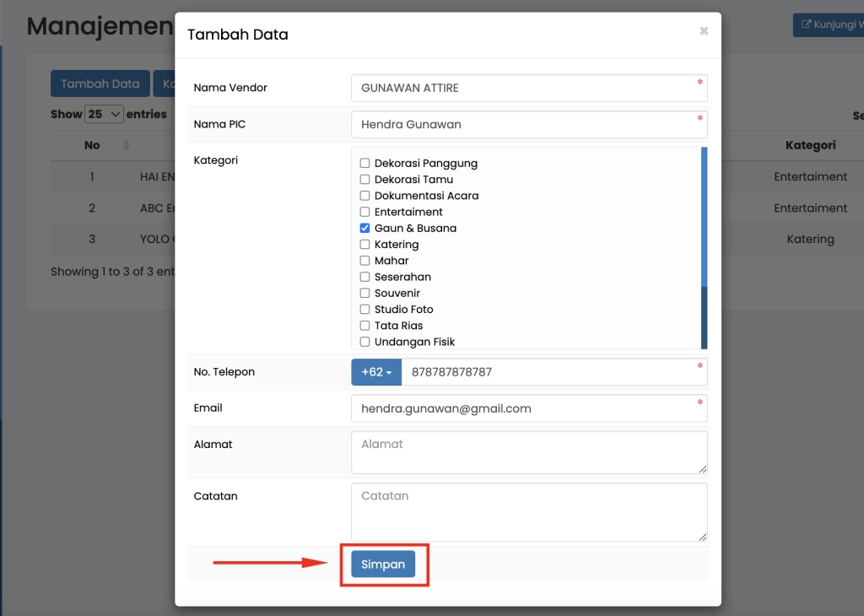Open the +62 country code dropdown
This screenshot has width=864, height=616.
coord(376,372)
